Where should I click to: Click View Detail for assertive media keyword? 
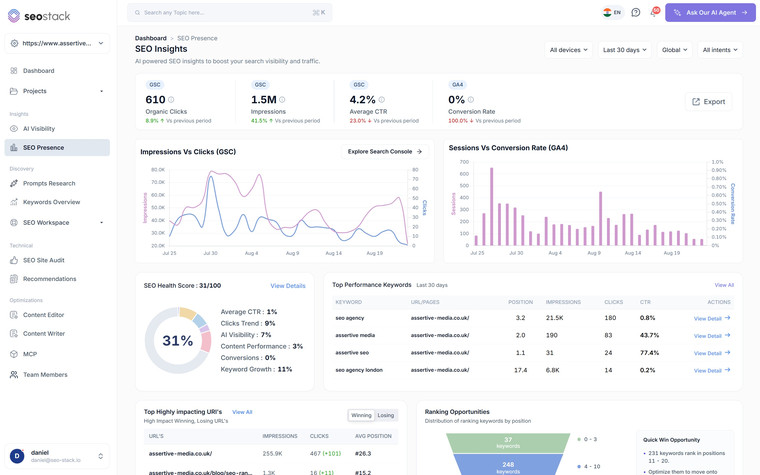pos(712,336)
